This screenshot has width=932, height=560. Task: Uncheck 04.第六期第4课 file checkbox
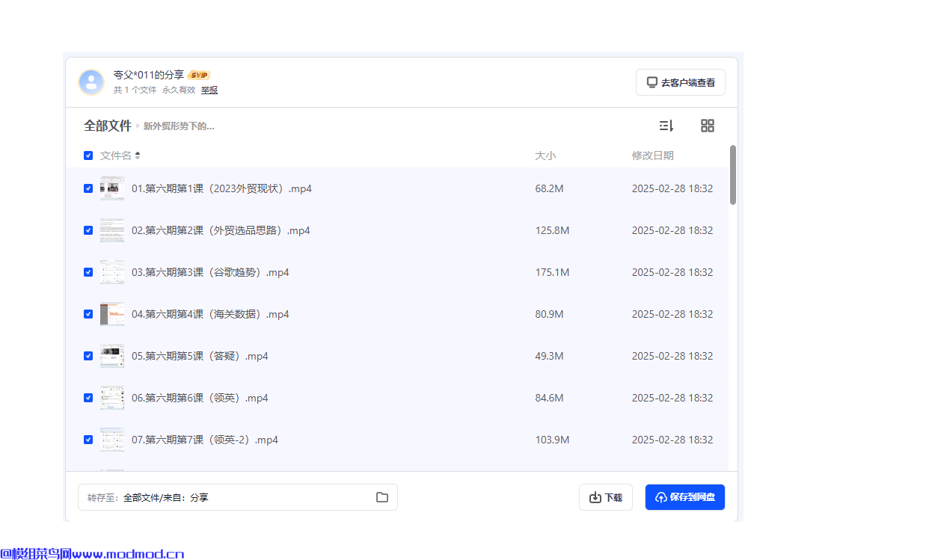tap(88, 314)
